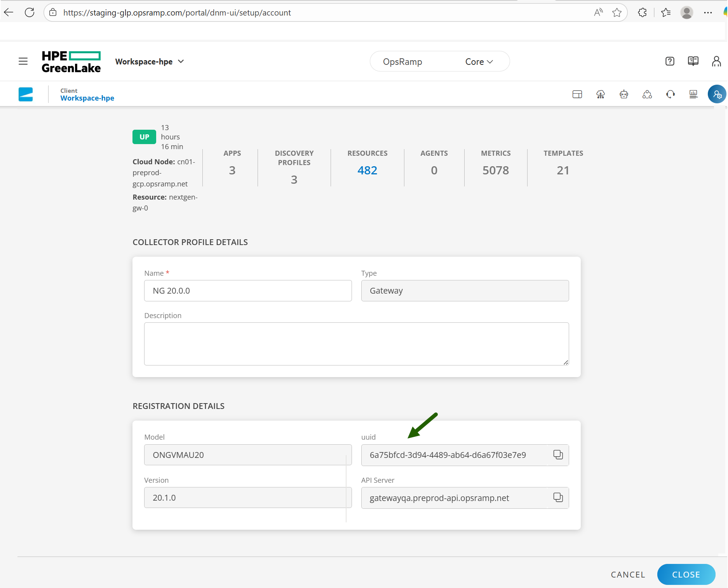Open the robot automation icon
The width and height of the screenshot is (728, 588).
[x=624, y=94]
